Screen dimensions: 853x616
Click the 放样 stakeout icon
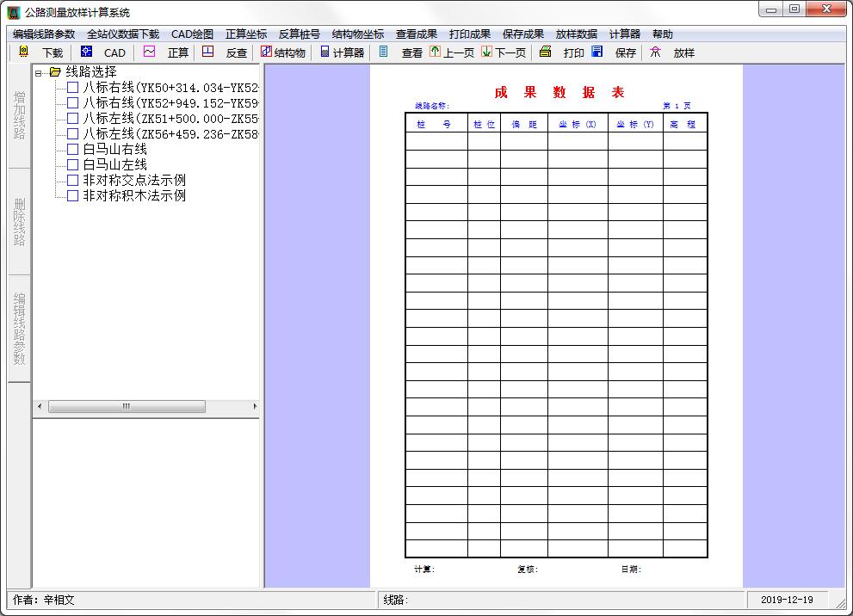point(655,52)
